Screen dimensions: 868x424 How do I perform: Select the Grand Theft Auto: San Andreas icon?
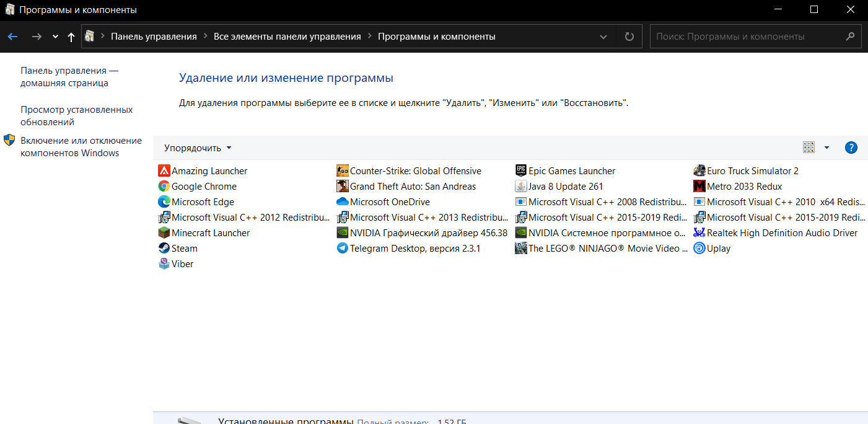[343, 187]
